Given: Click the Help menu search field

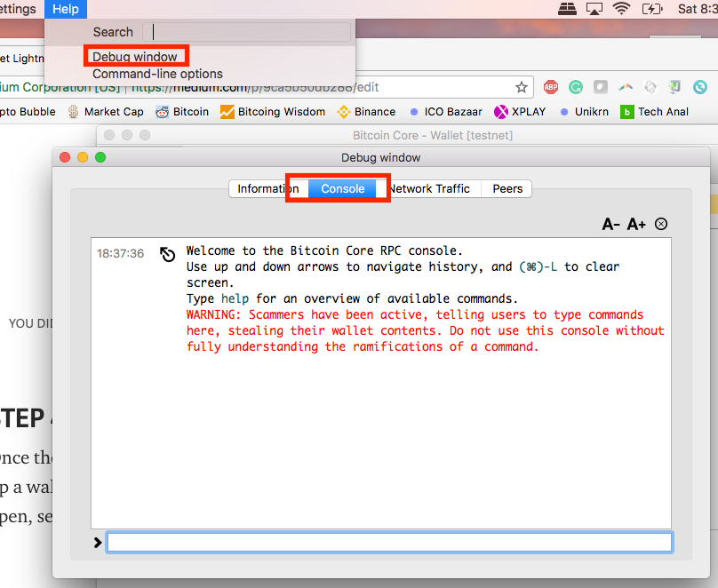Looking at the screenshot, I should [246, 32].
